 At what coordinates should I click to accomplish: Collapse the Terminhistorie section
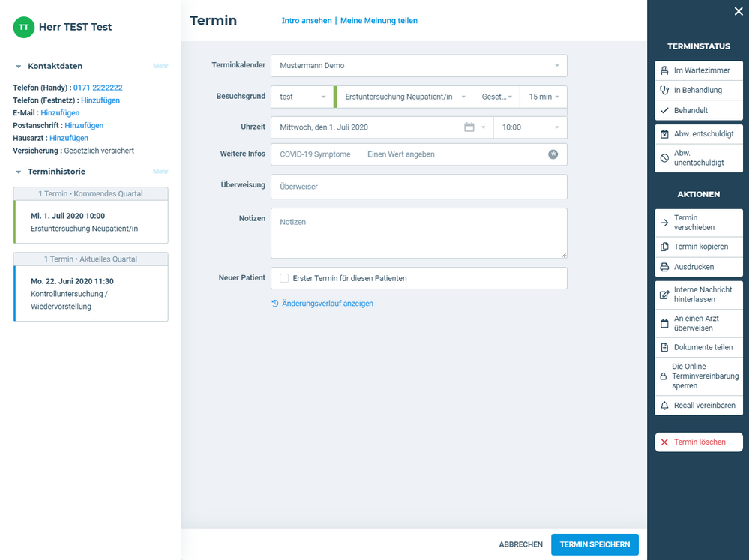[19, 172]
